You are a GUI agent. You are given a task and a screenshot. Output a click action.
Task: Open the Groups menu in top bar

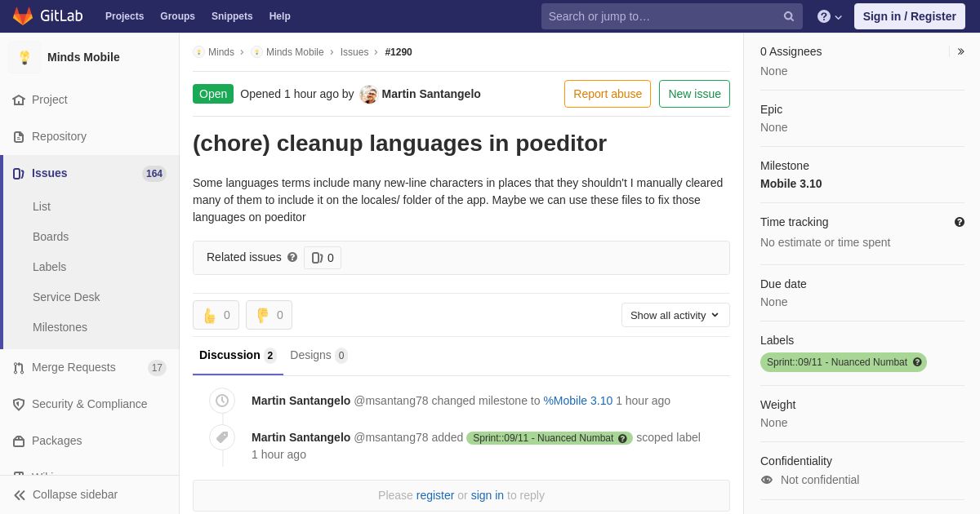pyautogui.click(x=177, y=16)
